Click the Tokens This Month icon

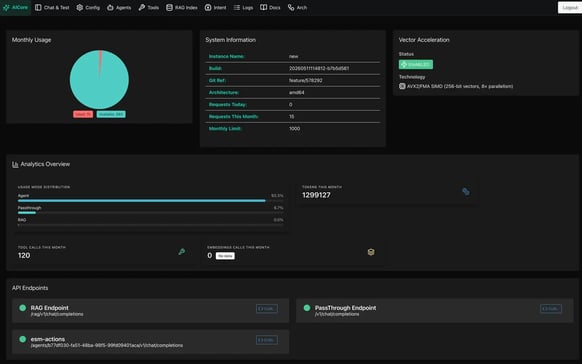tap(465, 191)
